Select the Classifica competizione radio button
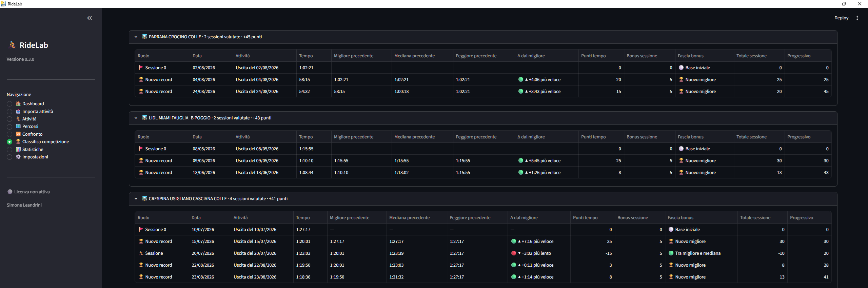Viewport: 868px width, 288px height. [x=9, y=142]
